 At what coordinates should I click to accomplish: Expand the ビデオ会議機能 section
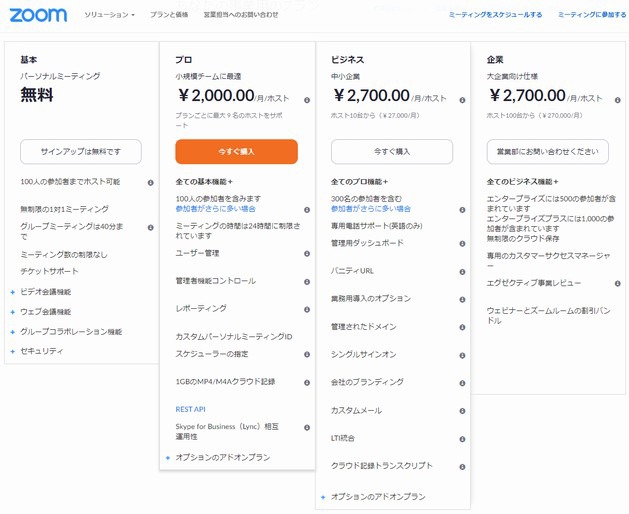pyautogui.click(x=45, y=292)
